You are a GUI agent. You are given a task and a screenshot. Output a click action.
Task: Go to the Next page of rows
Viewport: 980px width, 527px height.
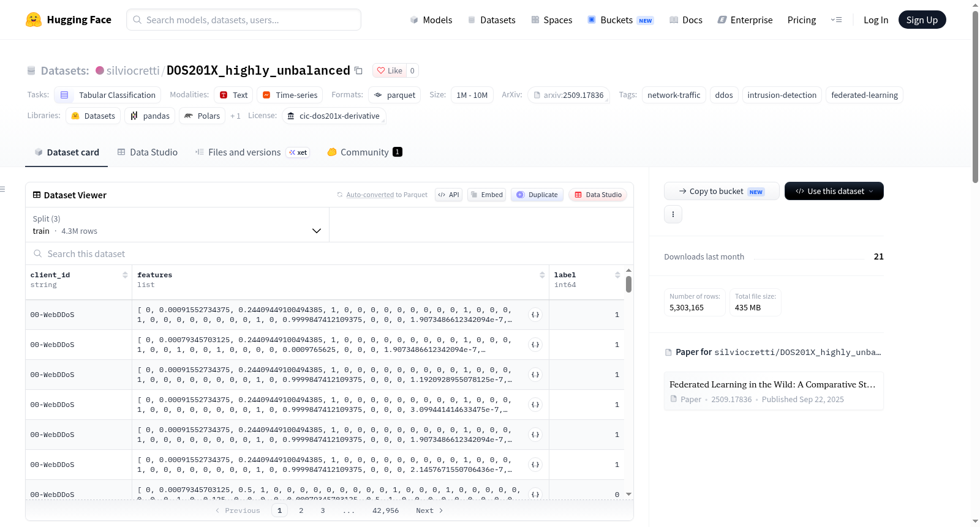coord(429,510)
